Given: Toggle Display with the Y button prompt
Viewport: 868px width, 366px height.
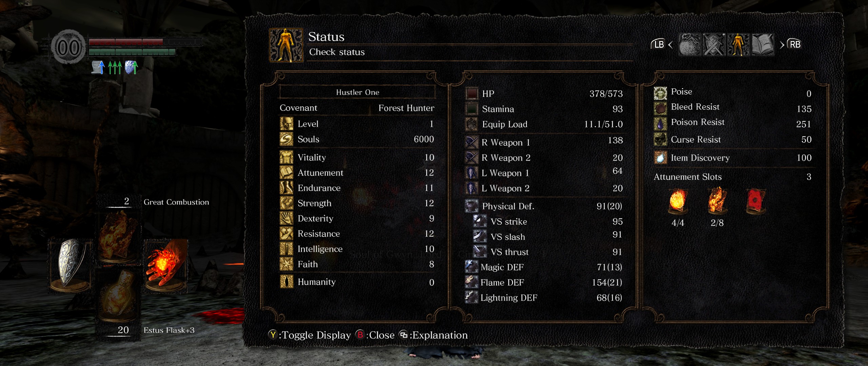Looking at the screenshot, I should 309,335.
